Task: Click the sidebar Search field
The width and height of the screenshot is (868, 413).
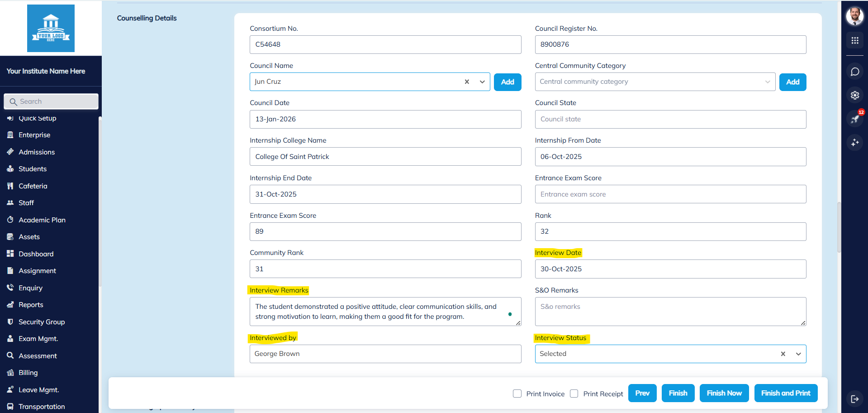Action: (x=51, y=101)
